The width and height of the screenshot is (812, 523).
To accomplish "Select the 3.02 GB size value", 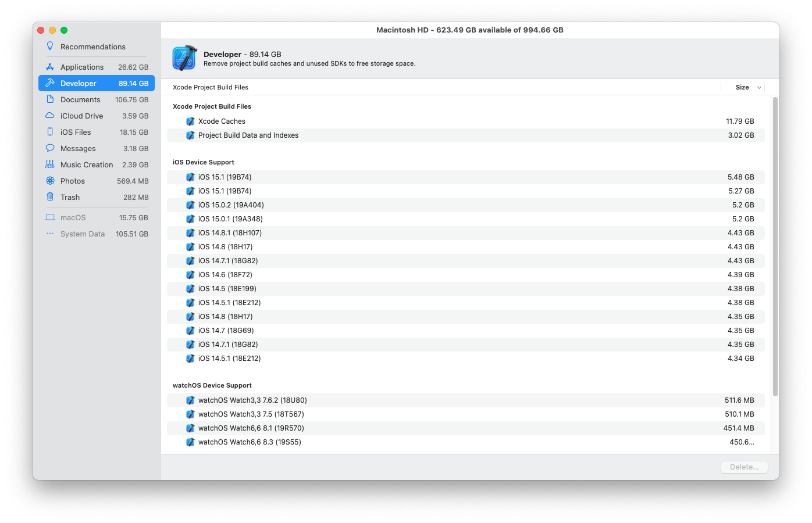I will click(741, 135).
